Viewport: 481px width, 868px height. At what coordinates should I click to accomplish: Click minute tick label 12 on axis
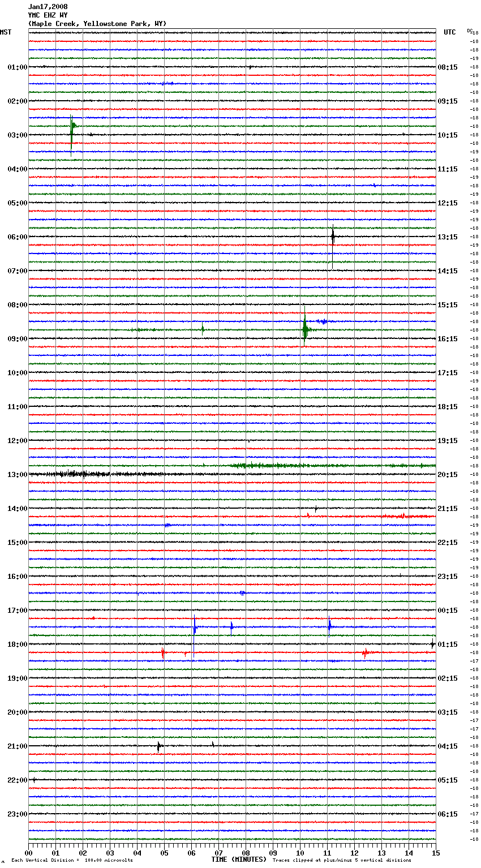click(x=354, y=853)
